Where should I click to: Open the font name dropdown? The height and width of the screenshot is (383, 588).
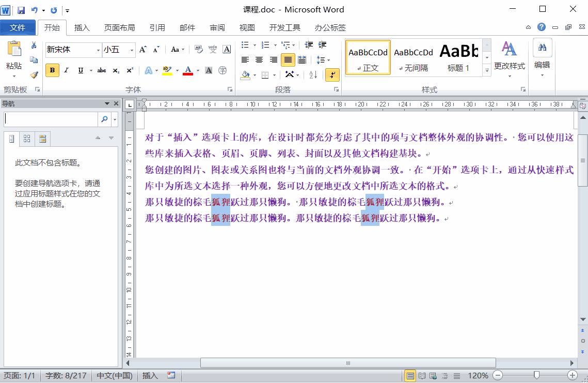click(x=99, y=49)
